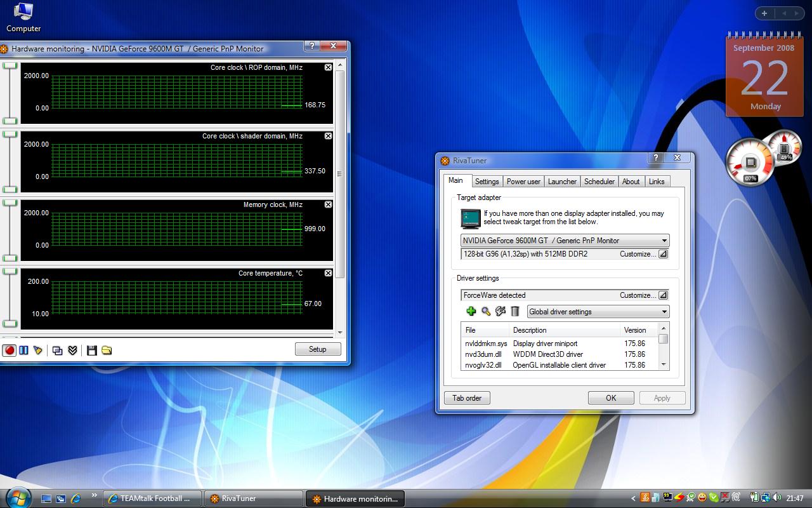Viewport: 812px width, 508px height.
Task: Click the ROP domain graph top slider handle
Action: tap(10, 66)
